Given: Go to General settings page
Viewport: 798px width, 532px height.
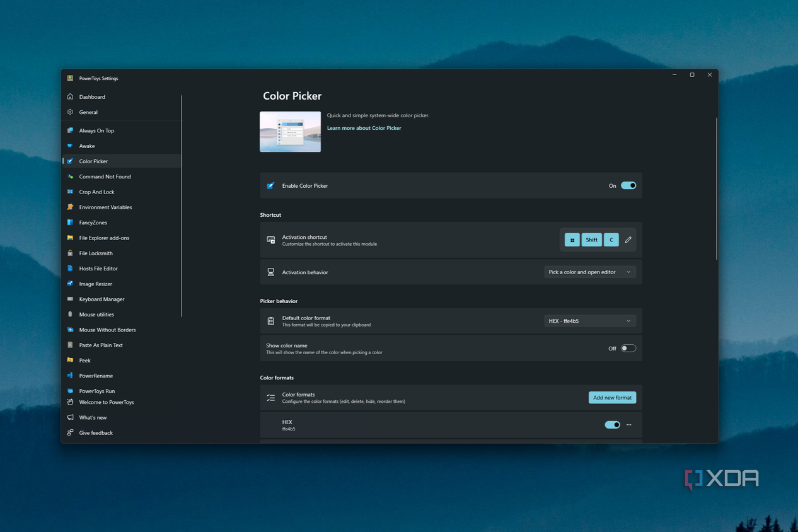Looking at the screenshot, I should (x=122, y=112).
